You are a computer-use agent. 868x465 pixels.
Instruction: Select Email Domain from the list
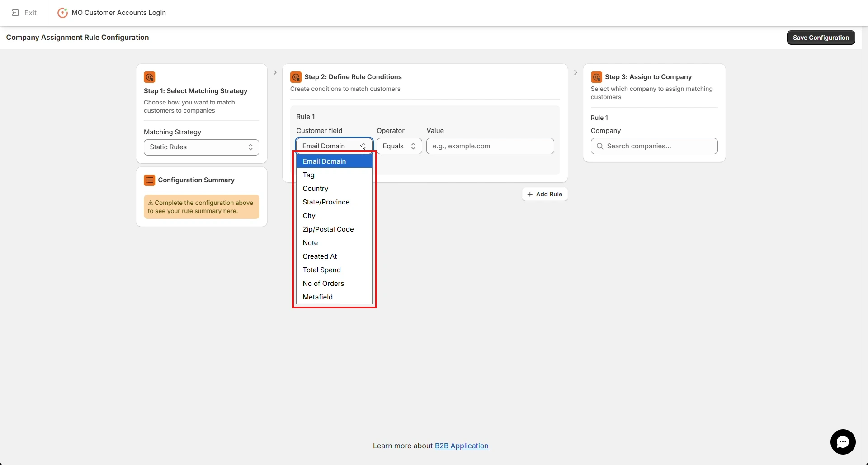(x=334, y=161)
